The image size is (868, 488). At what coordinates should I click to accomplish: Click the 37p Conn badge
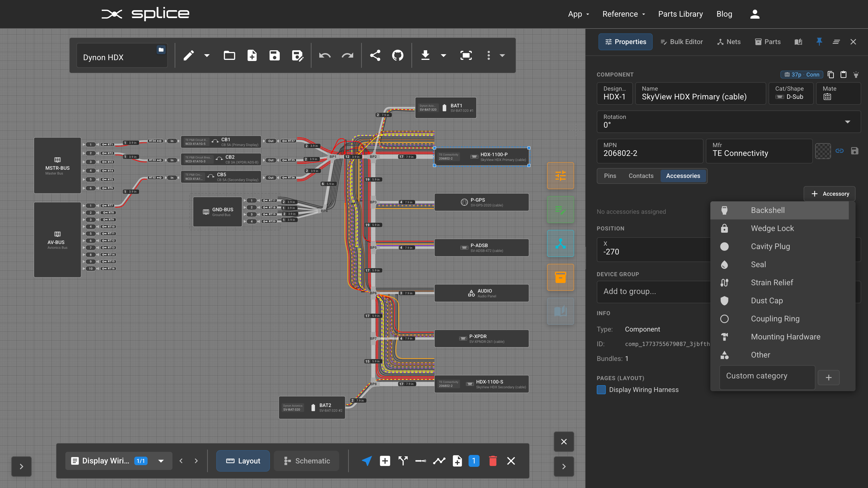coord(802,75)
